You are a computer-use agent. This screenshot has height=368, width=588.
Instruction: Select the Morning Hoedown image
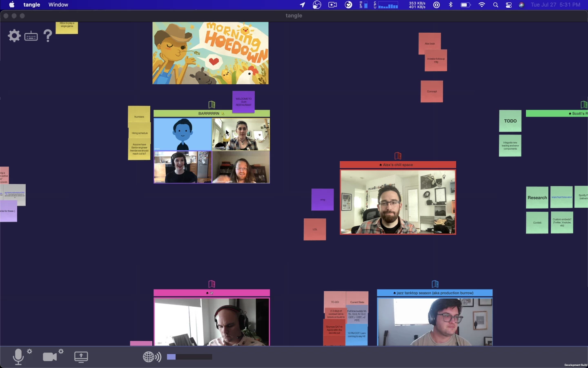click(210, 53)
